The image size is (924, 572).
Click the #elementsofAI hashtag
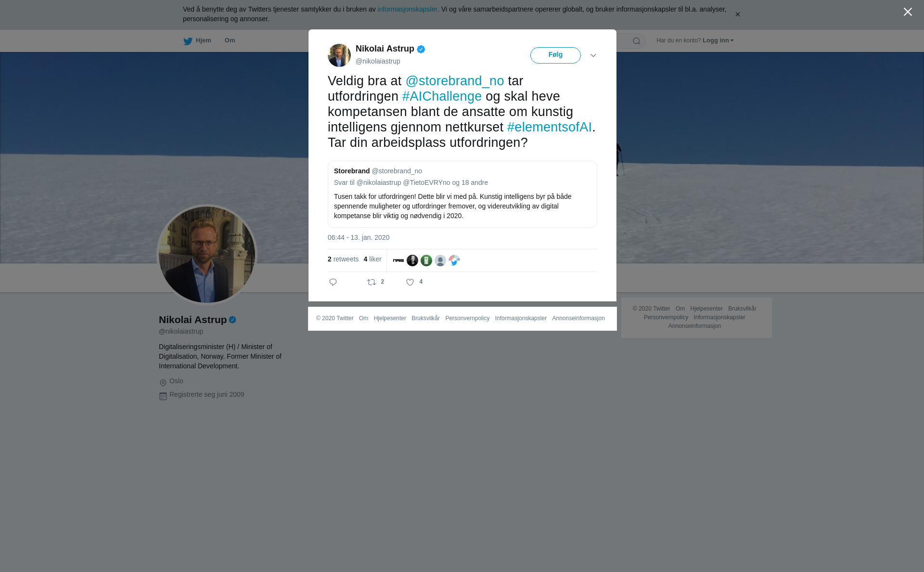(549, 127)
